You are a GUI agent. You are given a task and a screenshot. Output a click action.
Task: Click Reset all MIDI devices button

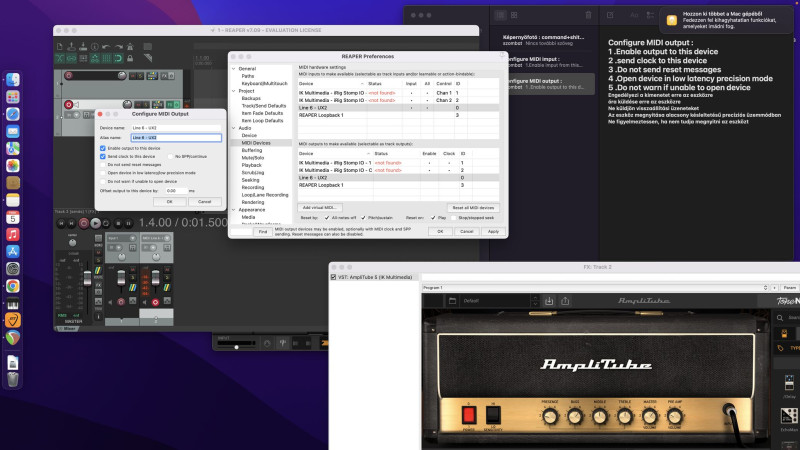tap(473, 208)
